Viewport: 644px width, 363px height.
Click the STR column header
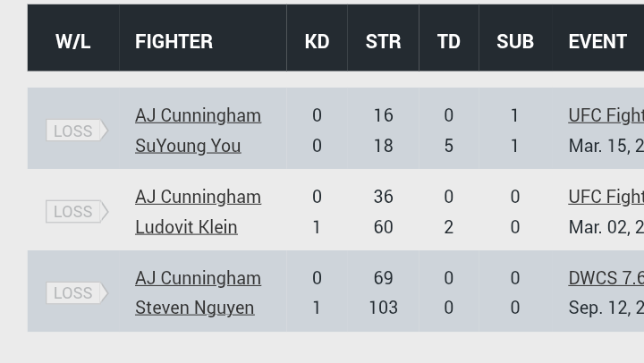point(383,41)
